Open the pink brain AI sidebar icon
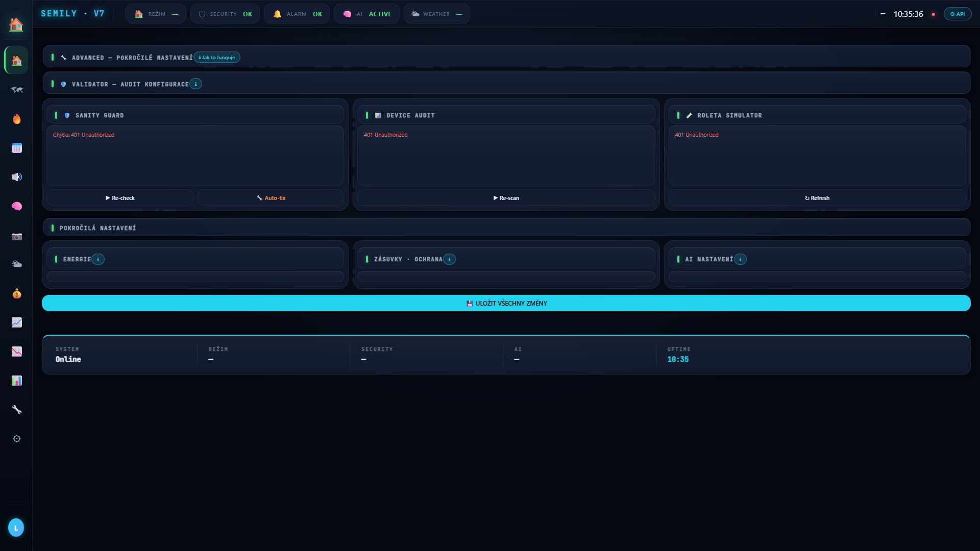980x551 pixels. 17,206
